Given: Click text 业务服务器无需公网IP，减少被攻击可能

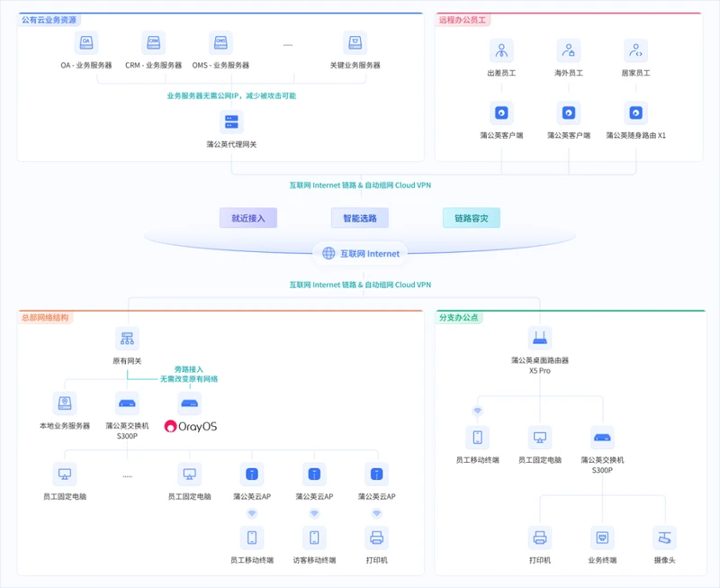Looking at the screenshot, I should pyautogui.click(x=231, y=95).
